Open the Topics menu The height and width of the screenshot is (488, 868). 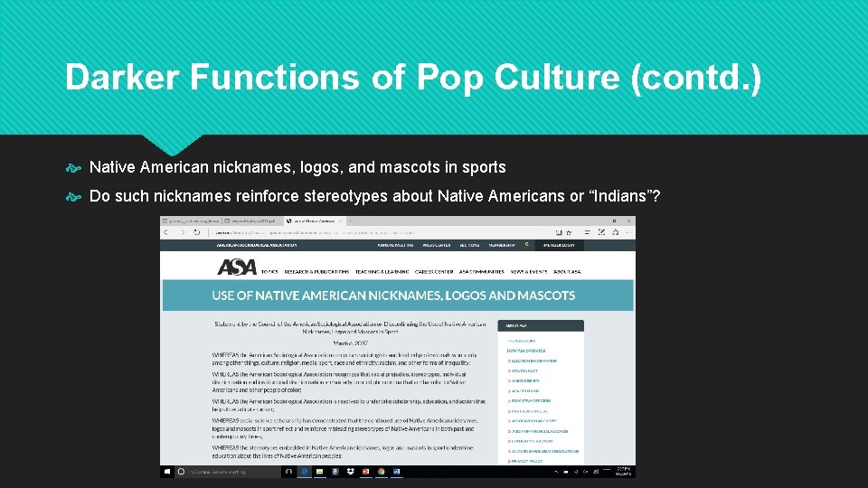point(269,272)
